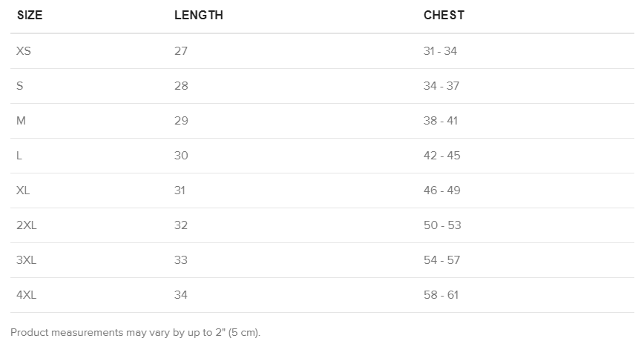Click chest range 46 - 49
The width and height of the screenshot is (644, 341).
[442, 191]
